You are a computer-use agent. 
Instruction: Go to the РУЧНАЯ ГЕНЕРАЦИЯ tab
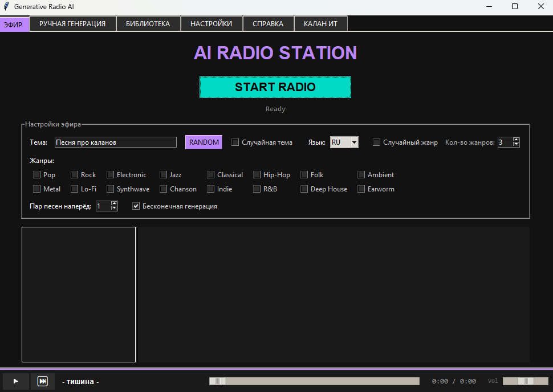tap(72, 24)
